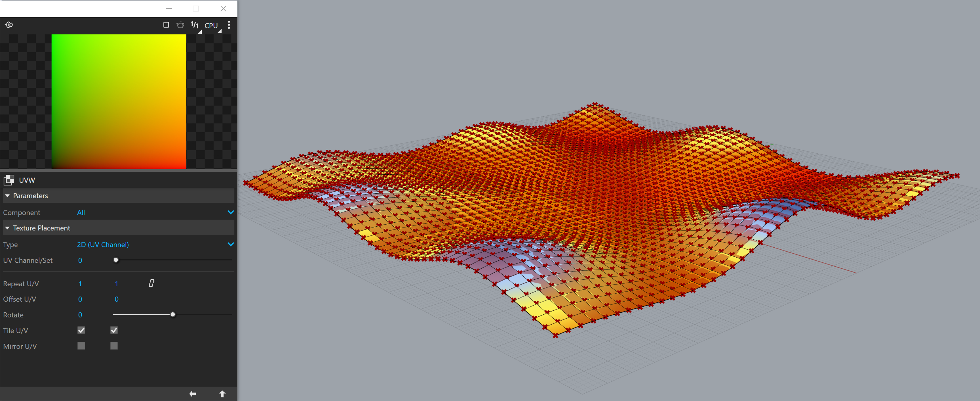Click the Rotate value field
This screenshot has width=980, height=401.
(x=80, y=315)
